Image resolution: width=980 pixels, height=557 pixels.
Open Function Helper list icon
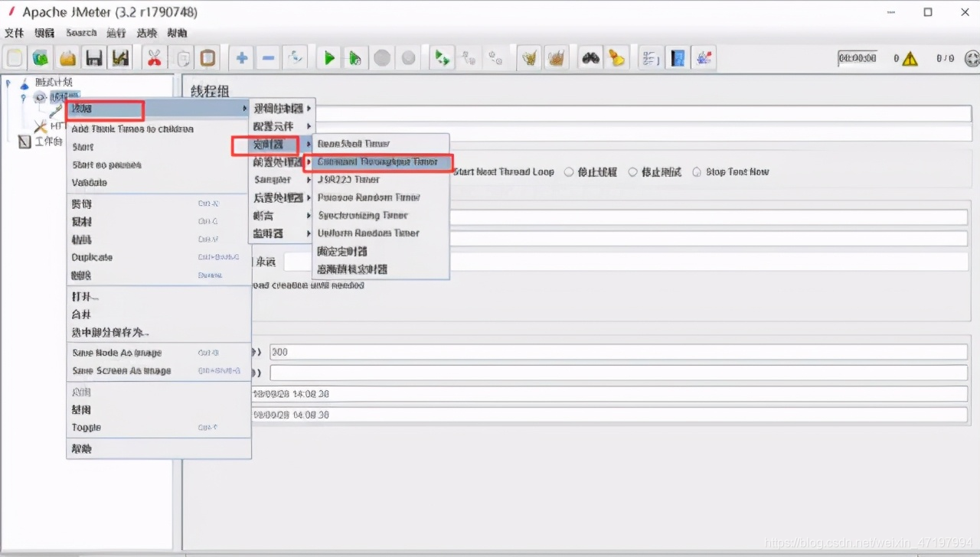point(650,57)
